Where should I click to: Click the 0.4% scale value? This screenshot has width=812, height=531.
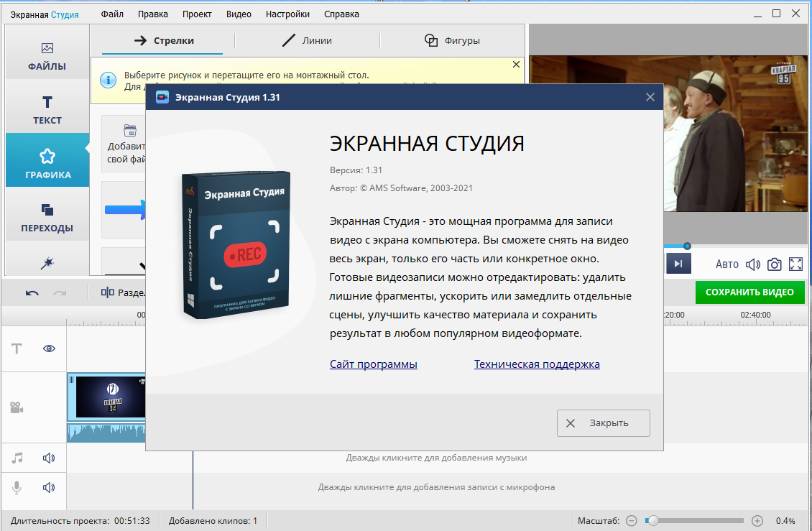click(x=785, y=521)
